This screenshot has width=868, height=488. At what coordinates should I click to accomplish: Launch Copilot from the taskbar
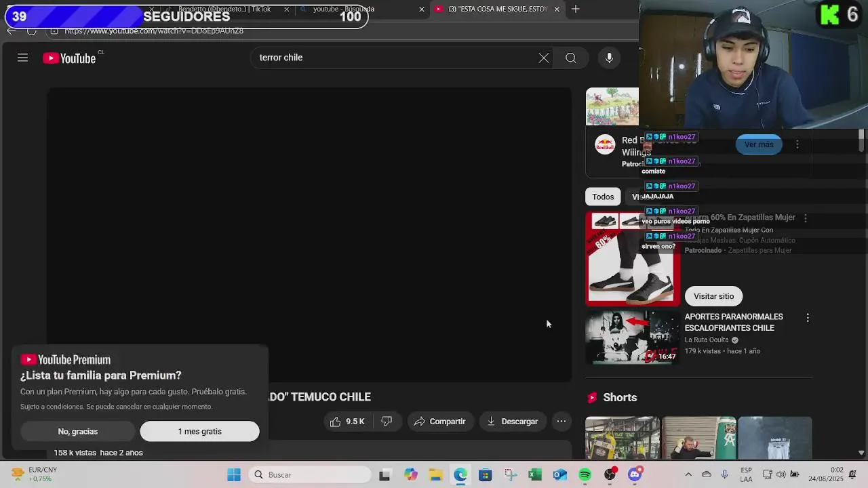click(410, 474)
